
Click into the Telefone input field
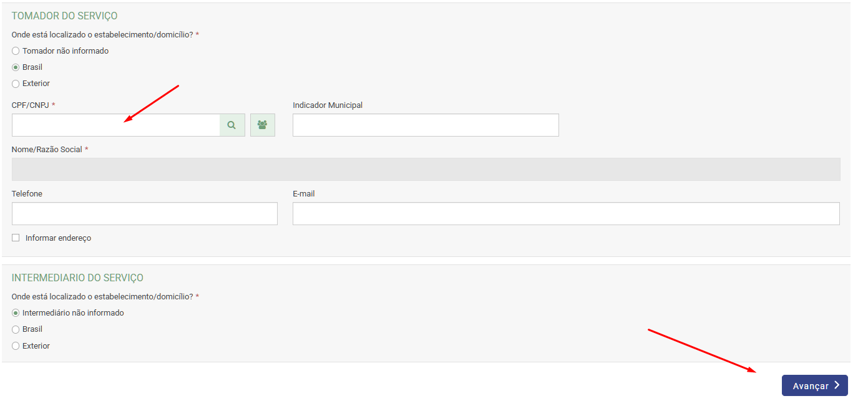pos(144,213)
